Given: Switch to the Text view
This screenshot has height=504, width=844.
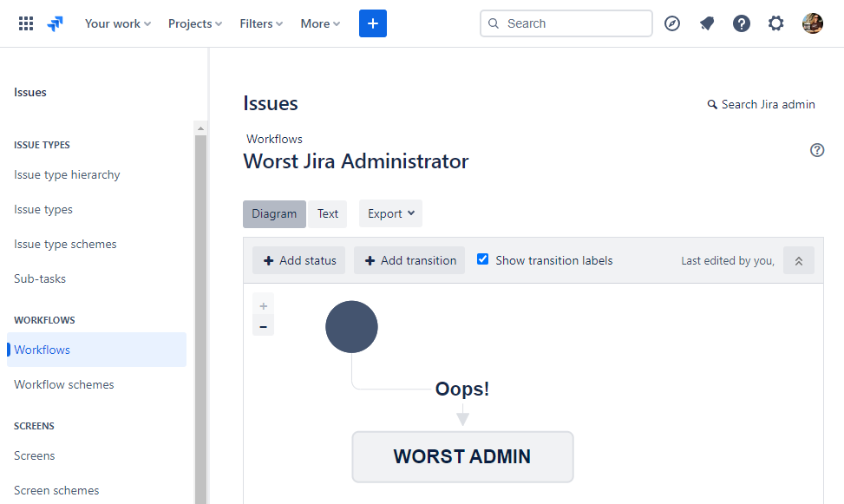Looking at the screenshot, I should pyautogui.click(x=328, y=213).
